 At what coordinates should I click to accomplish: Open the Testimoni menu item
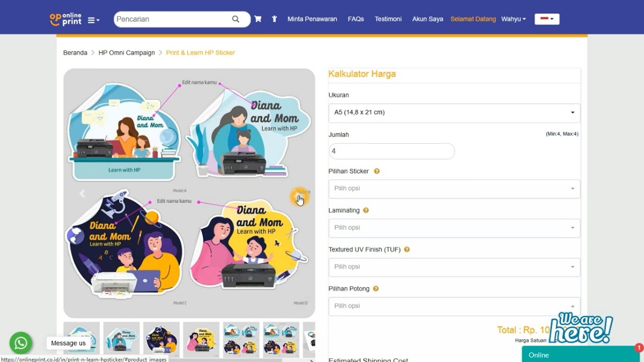point(388,19)
